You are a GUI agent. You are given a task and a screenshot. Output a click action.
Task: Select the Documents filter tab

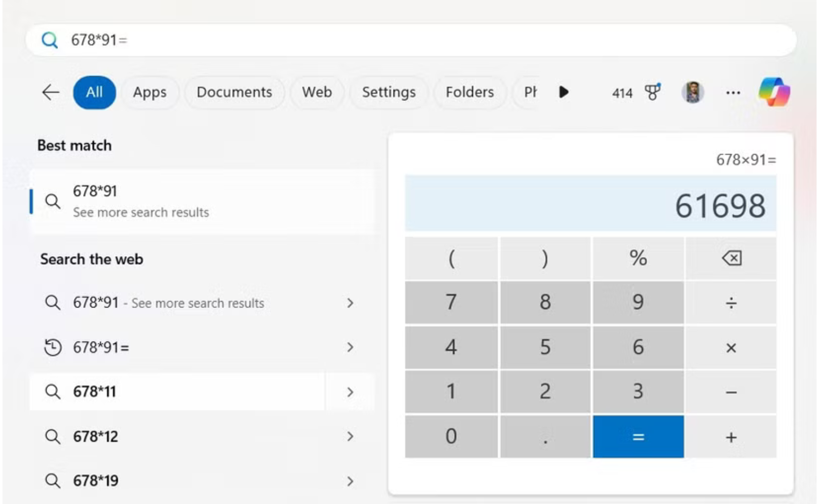click(234, 92)
